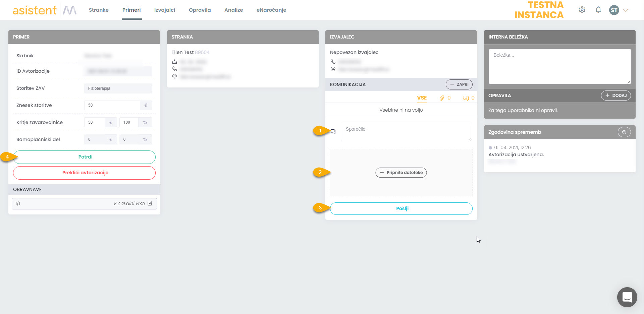Viewport: 644px width, 314px height.
Task: Select the VSE communication tab
Action: point(422,98)
